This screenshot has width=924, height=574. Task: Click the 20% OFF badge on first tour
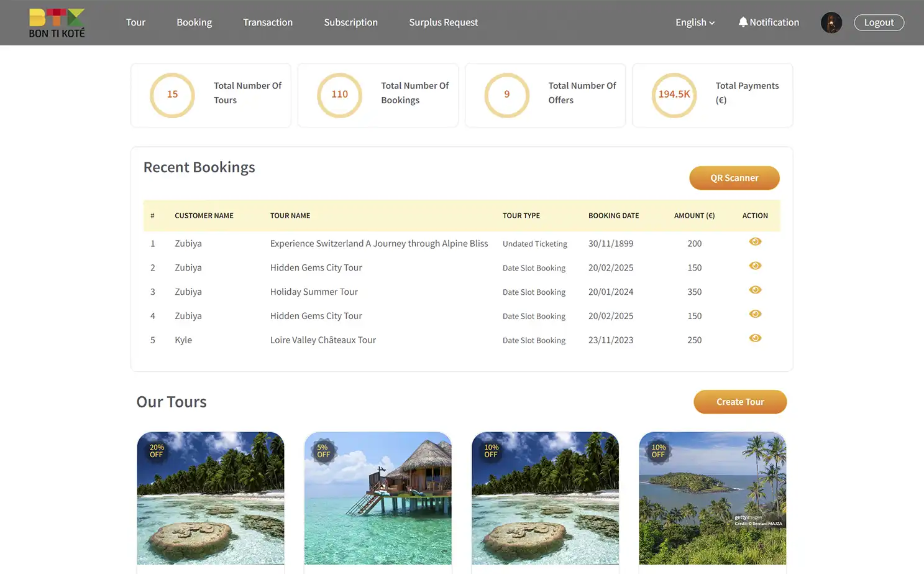coord(155,451)
